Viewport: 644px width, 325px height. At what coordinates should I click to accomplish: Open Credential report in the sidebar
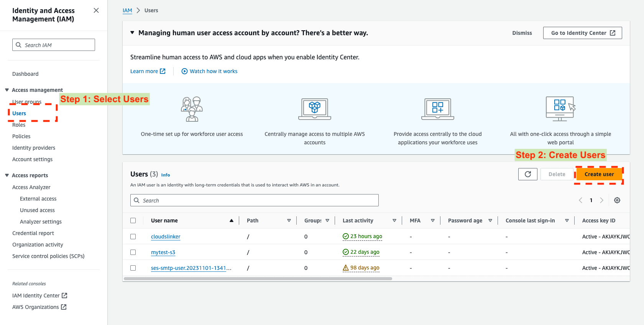[33, 233]
